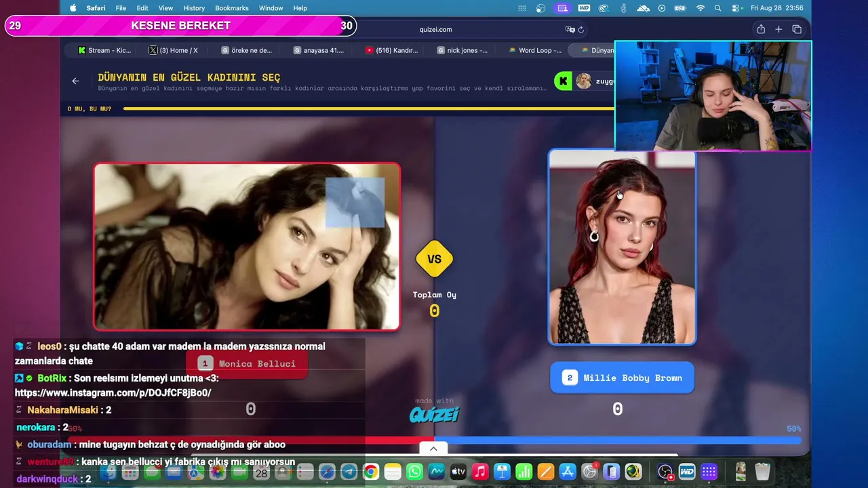This screenshot has width=868, height=488.
Task: Click the leos0 username in chat
Action: [50, 346]
